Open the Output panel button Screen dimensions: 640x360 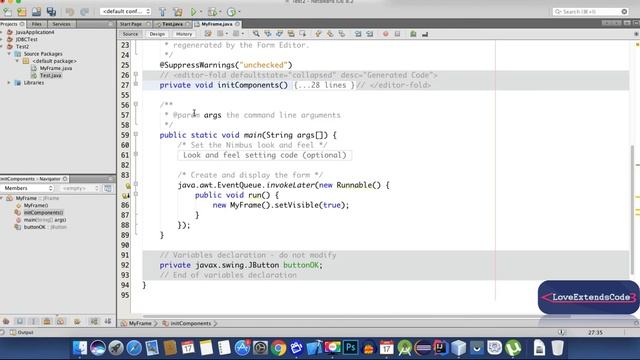(x=22, y=332)
